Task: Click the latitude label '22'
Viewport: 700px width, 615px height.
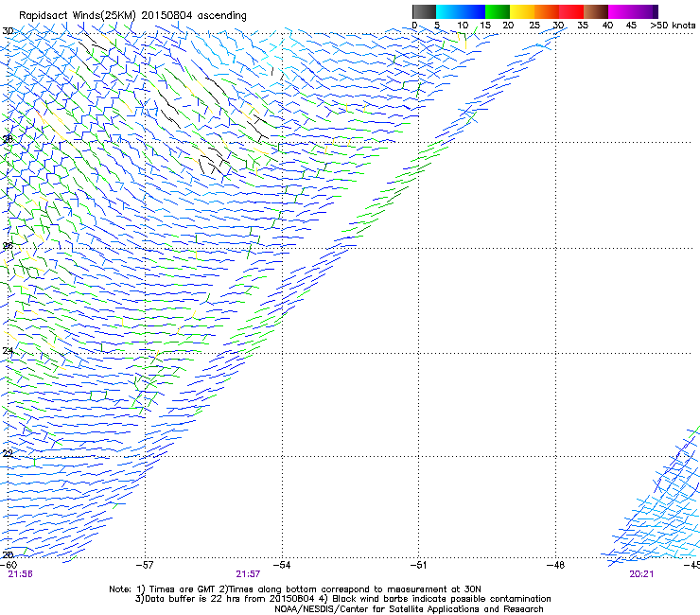Action: click(x=8, y=454)
